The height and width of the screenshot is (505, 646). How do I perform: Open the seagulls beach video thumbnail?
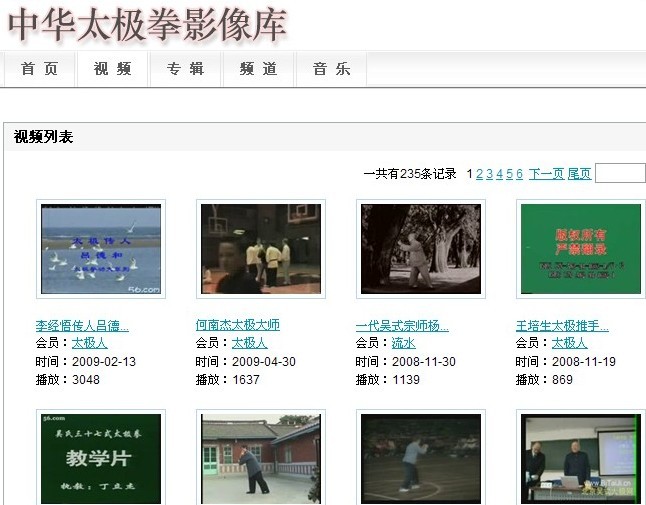(101, 249)
